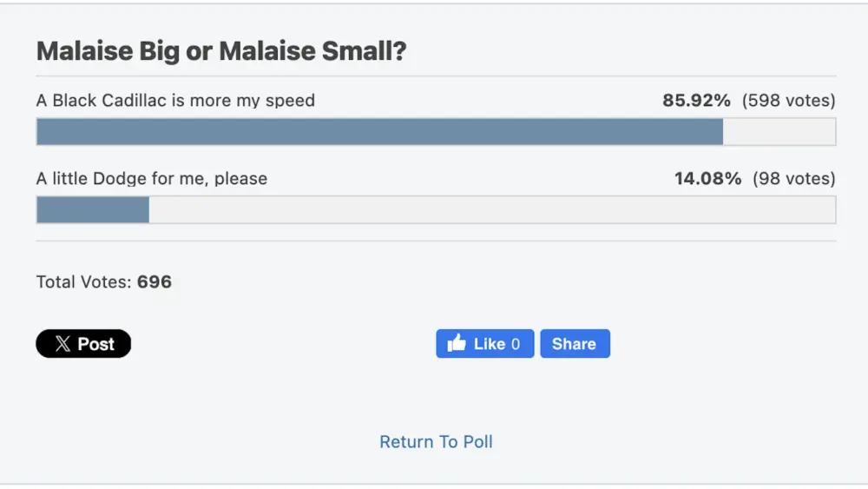
Task: Click the (98 votes) count
Action: [x=793, y=179]
